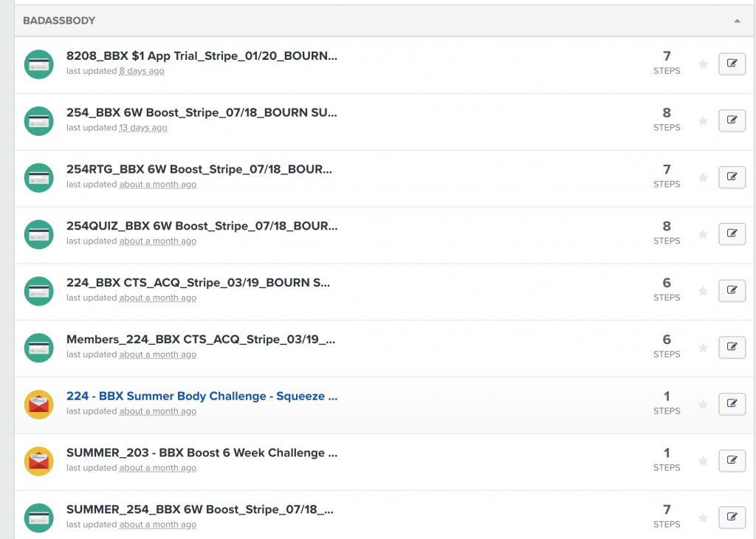Star the 254RTG_BBX 6W Boost funnel
Image resolution: width=756 pixels, height=539 pixels.
pyautogui.click(x=703, y=177)
